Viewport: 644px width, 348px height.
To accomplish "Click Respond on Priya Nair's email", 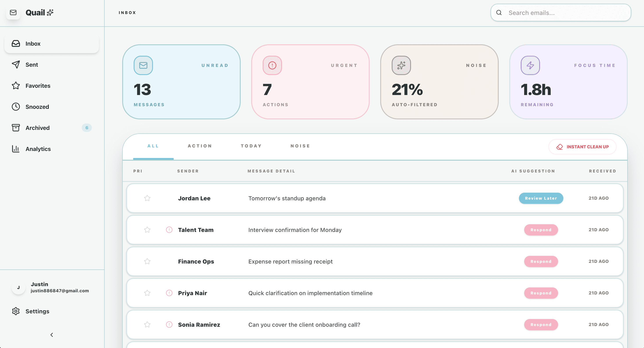I will point(541,293).
